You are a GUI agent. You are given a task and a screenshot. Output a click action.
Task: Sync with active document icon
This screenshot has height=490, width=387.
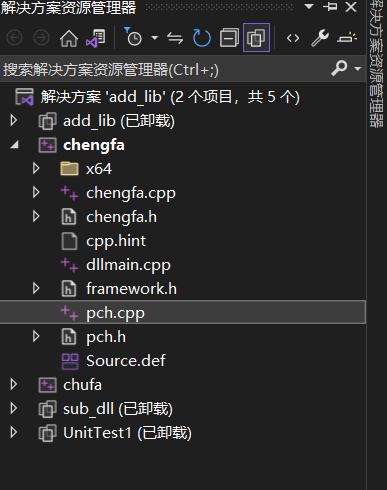click(175, 38)
